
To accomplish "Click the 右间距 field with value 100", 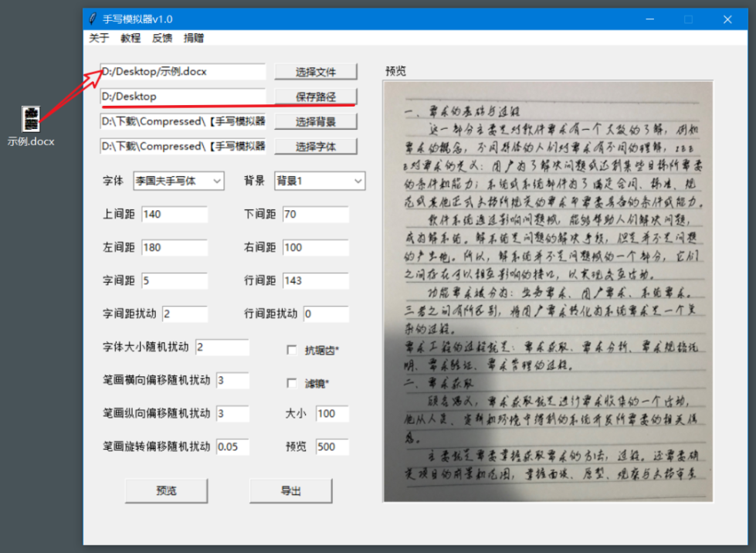I will [316, 247].
